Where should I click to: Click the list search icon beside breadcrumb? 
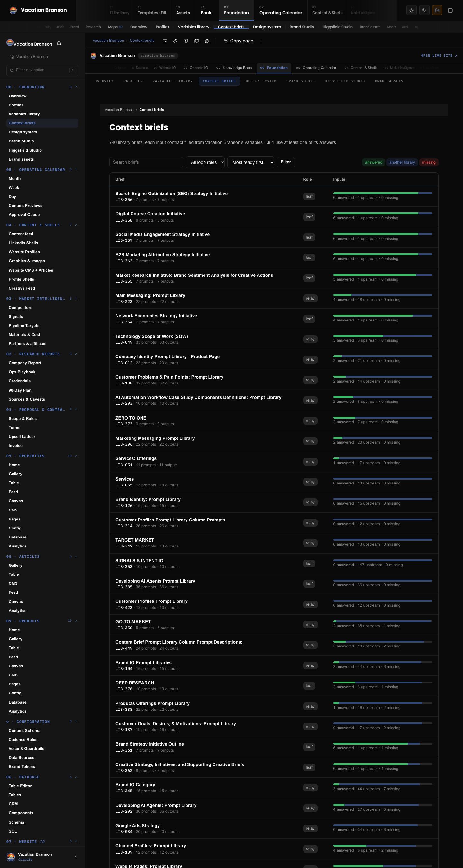pyautogui.click(x=165, y=41)
